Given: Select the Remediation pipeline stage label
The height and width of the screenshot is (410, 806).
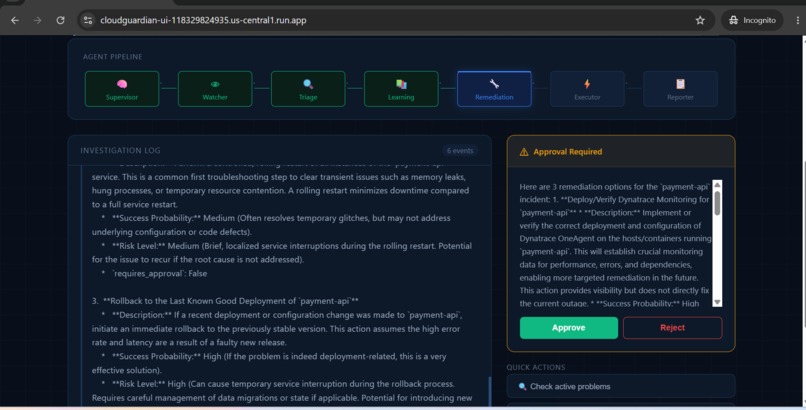Looking at the screenshot, I should (x=494, y=97).
